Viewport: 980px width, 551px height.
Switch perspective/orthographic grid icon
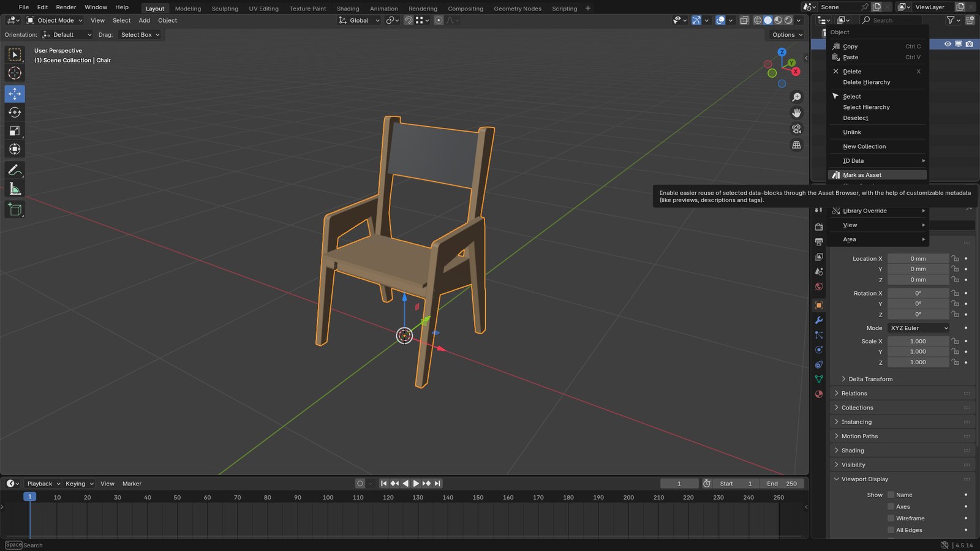click(x=796, y=145)
